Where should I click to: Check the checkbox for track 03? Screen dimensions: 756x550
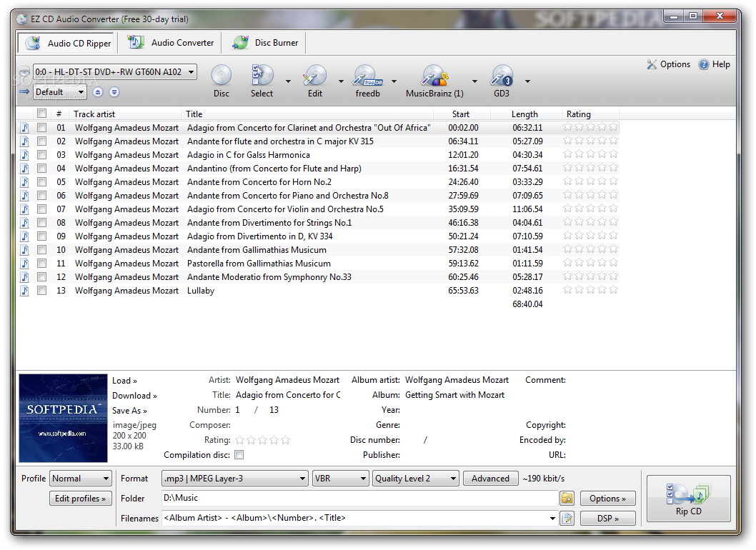(42, 155)
